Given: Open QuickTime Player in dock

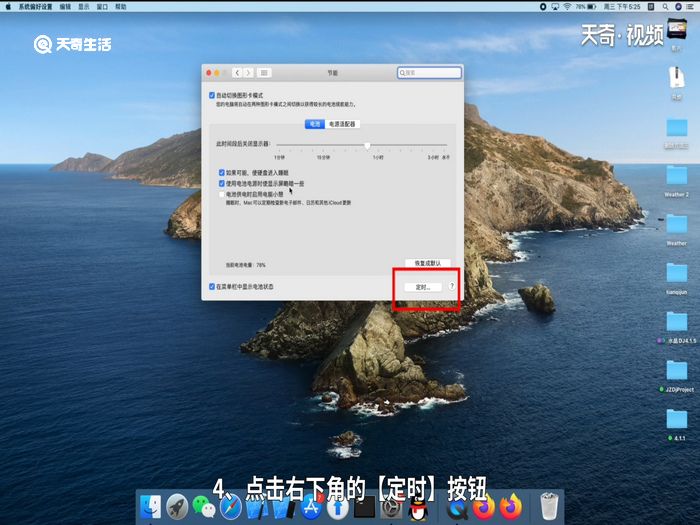Looking at the screenshot, I should 456,508.
